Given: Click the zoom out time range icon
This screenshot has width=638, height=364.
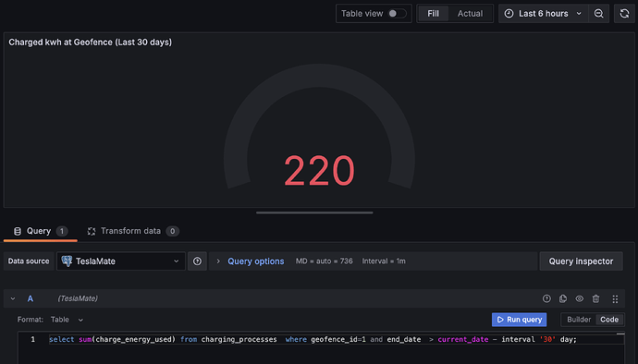Looking at the screenshot, I should tap(598, 14).
